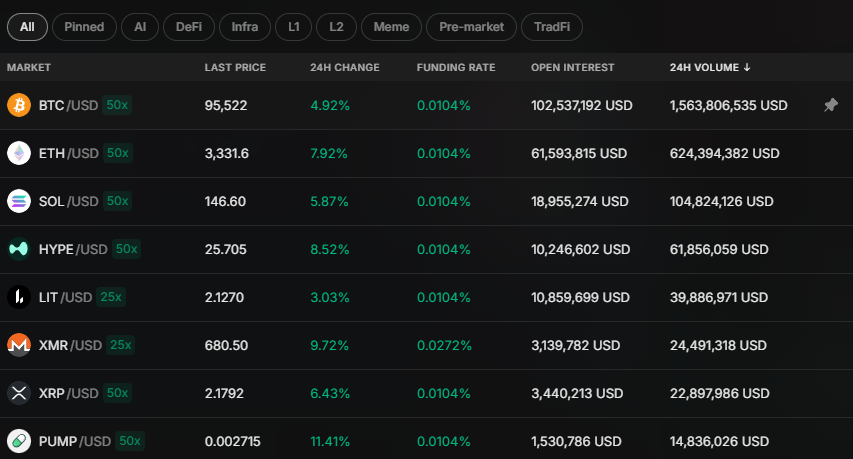
Task: Click the Solana coin icon
Action: (x=19, y=201)
